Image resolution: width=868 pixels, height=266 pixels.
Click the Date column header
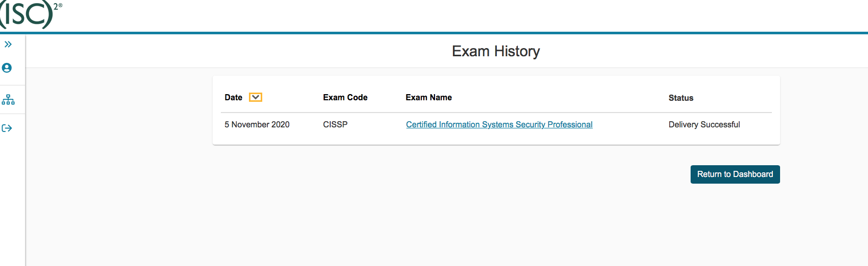click(x=234, y=97)
